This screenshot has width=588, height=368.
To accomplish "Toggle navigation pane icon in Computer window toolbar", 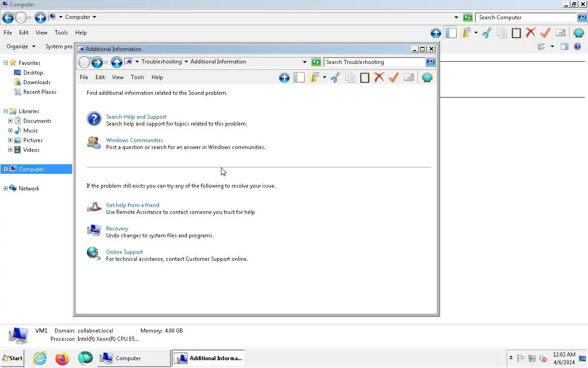I will (451, 33).
